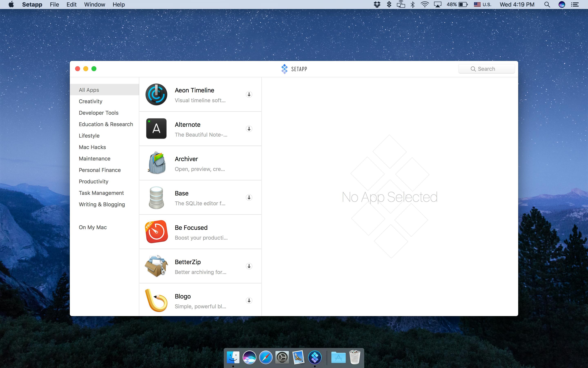Click the Alternote app icon

156,129
